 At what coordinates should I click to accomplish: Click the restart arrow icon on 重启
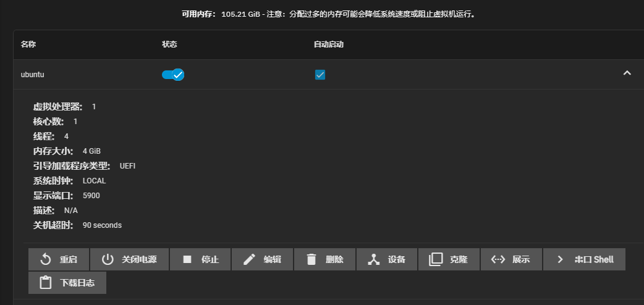click(46, 259)
